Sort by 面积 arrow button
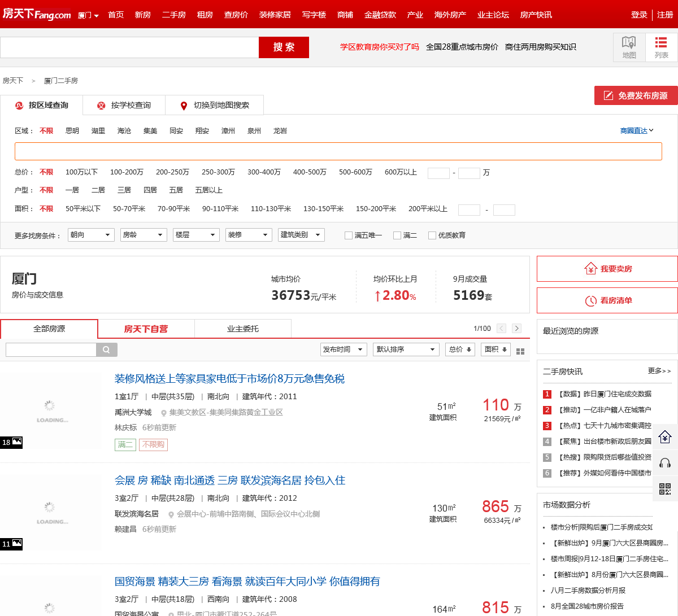The height and width of the screenshot is (616, 678). (x=496, y=349)
